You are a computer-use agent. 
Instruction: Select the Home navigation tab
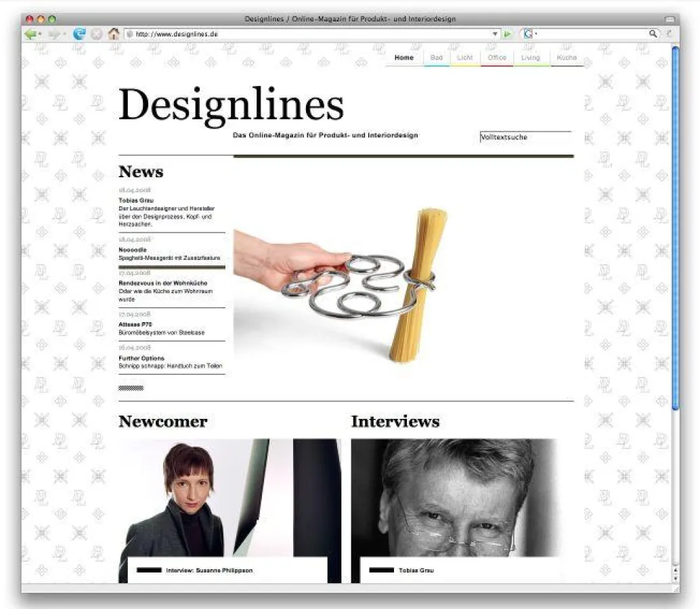click(x=403, y=58)
